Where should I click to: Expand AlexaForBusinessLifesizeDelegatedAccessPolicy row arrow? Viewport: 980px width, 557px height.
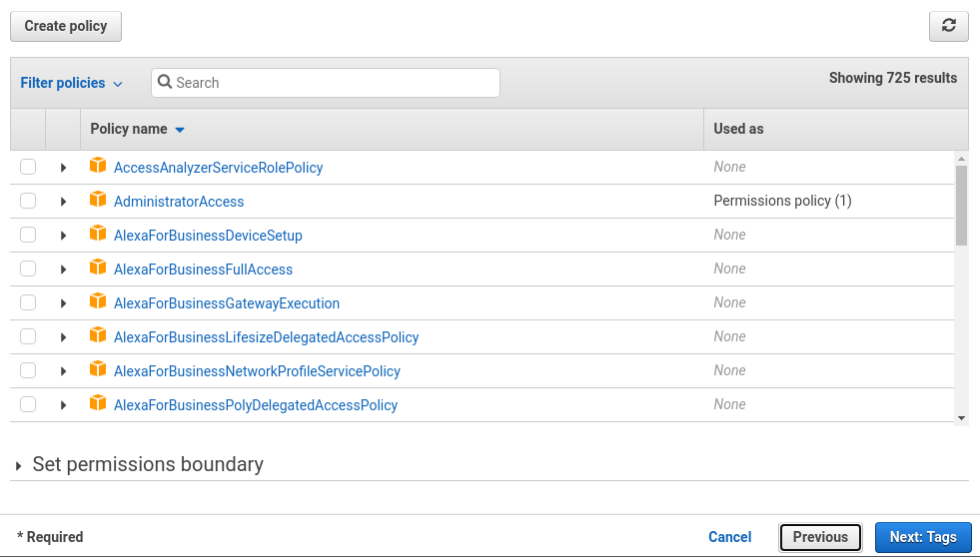pos(63,337)
